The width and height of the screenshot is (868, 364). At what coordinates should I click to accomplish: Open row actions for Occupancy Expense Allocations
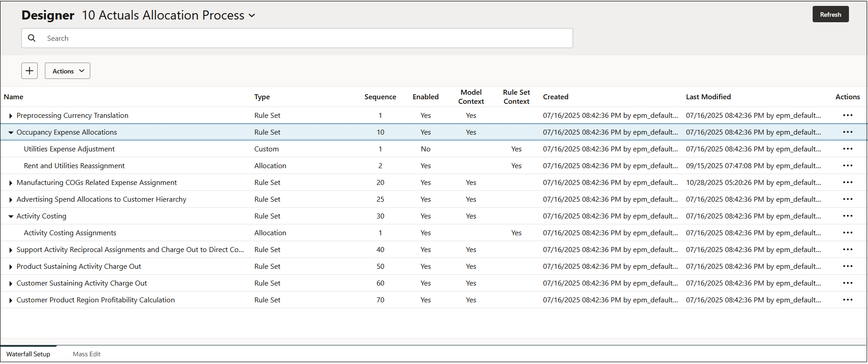848,132
